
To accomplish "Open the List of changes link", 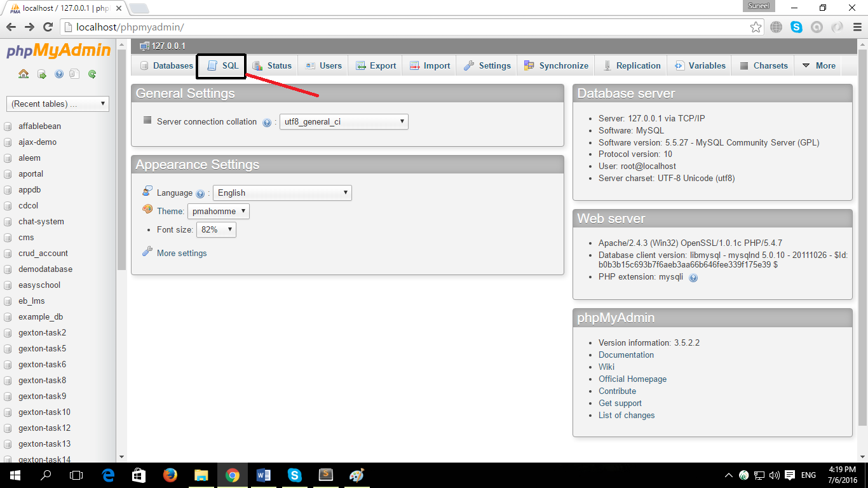I will 627,415.
